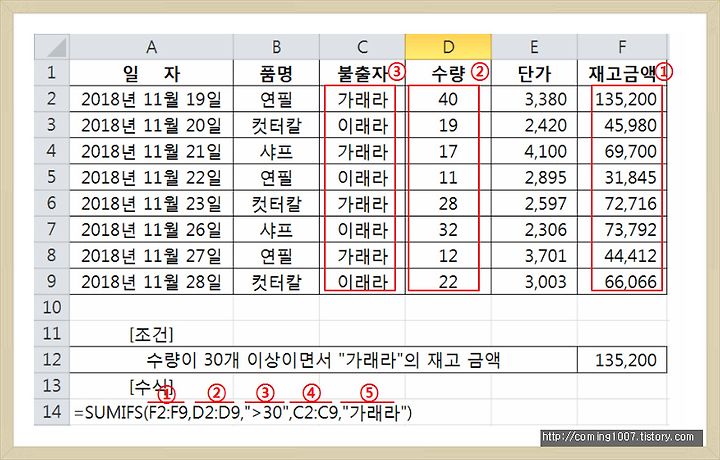This screenshot has width=720, height=460.
Task: Click 가래라 in row 2
Action: (362, 99)
